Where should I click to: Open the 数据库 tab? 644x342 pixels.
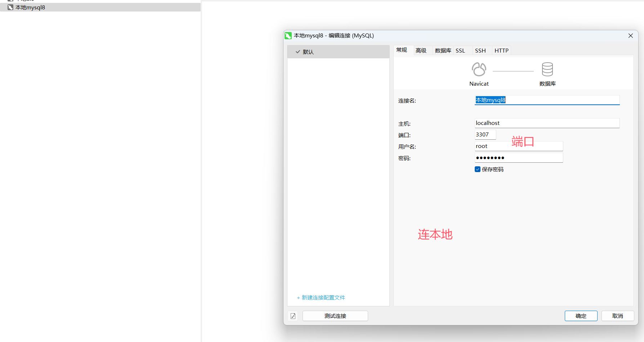pyautogui.click(x=443, y=50)
